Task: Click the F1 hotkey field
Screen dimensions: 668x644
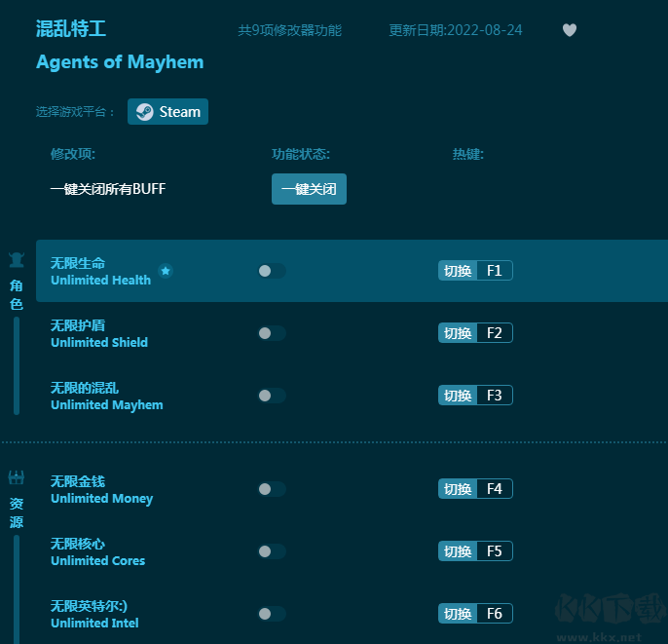Action: coord(494,271)
